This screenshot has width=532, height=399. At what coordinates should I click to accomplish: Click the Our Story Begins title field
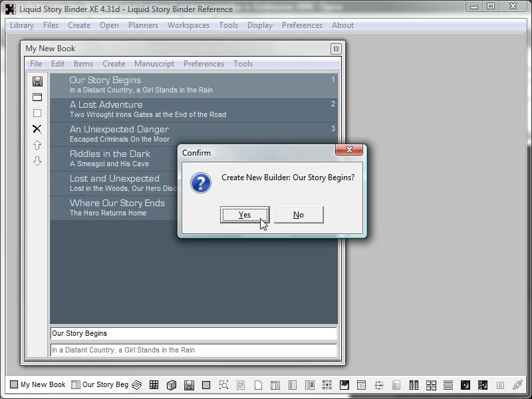193,333
